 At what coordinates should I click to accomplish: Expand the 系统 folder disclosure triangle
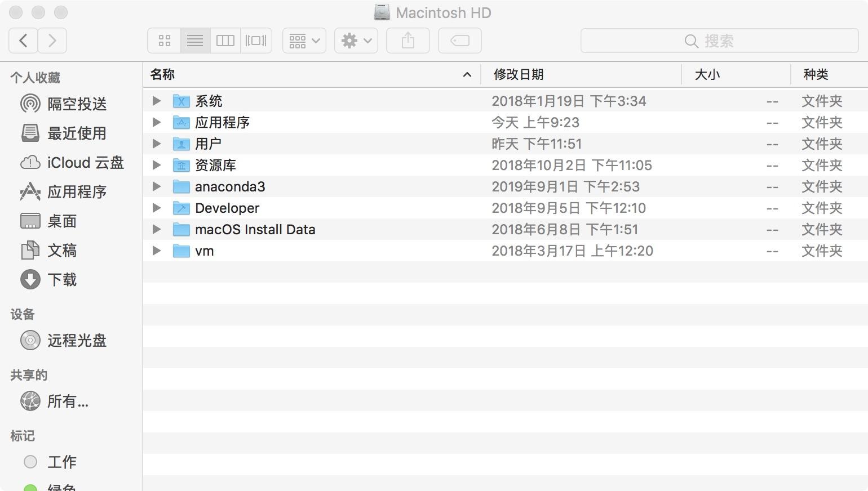[x=156, y=100]
